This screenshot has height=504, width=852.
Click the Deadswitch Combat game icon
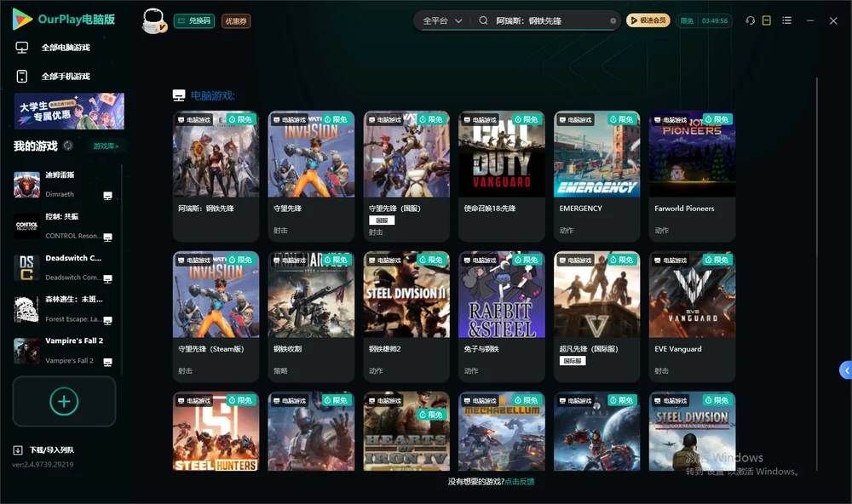(26, 267)
